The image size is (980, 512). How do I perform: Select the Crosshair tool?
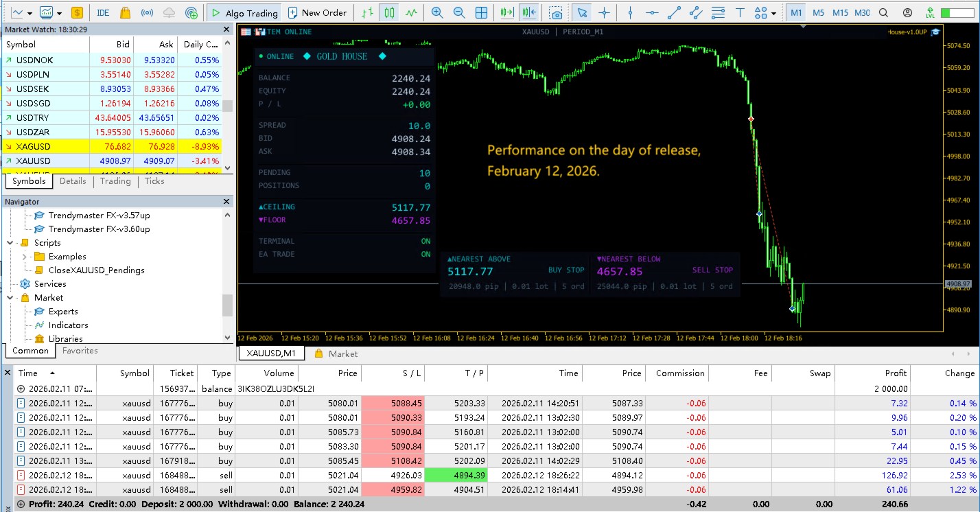[x=605, y=12]
